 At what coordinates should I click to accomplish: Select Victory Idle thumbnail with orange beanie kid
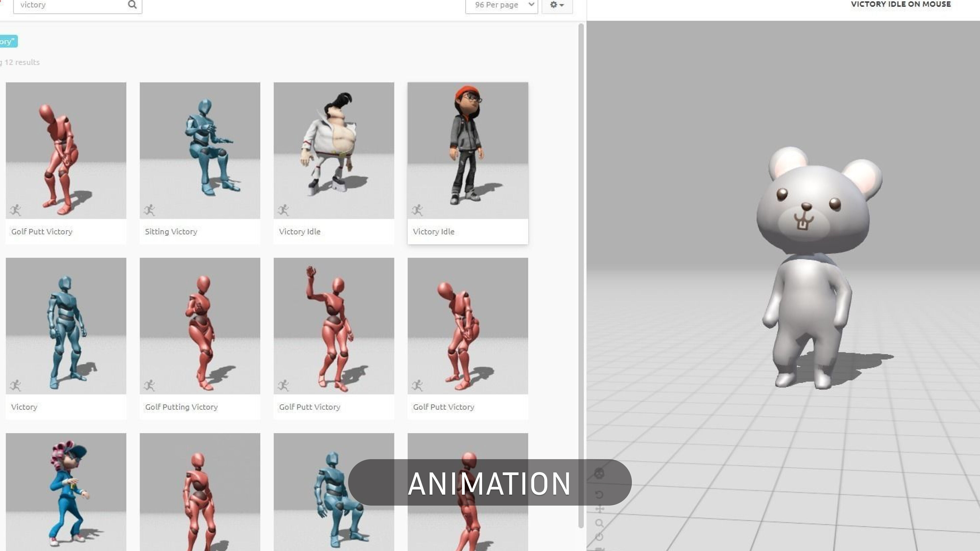pyautogui.click(x=468, y=151)
